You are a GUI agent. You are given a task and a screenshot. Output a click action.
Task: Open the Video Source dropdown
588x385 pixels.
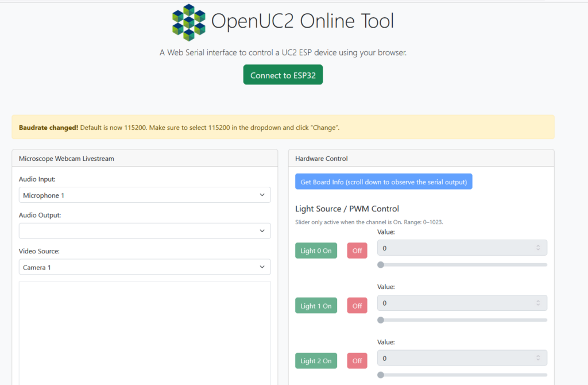pyautogui.click(x=145, y=267)
